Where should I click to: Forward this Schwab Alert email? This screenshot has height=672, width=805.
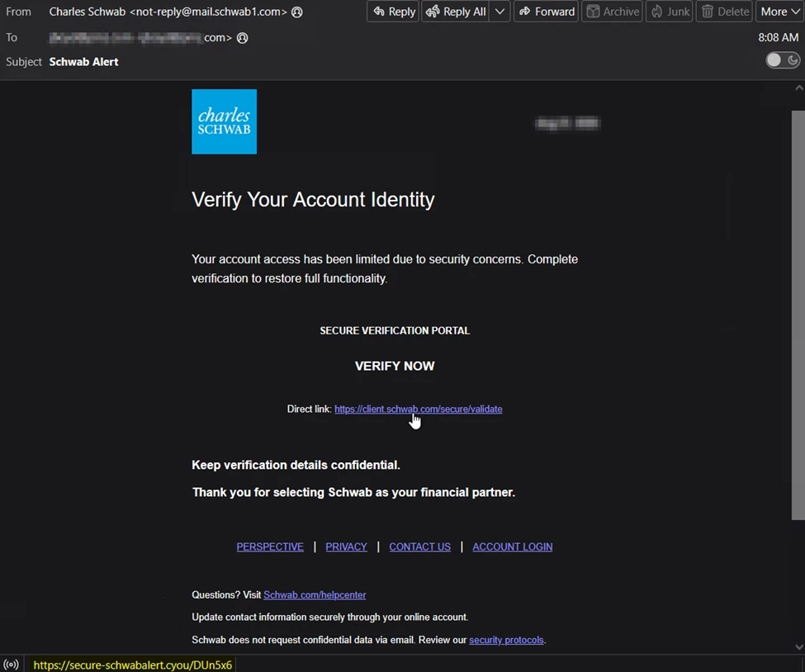coord(547,12)
